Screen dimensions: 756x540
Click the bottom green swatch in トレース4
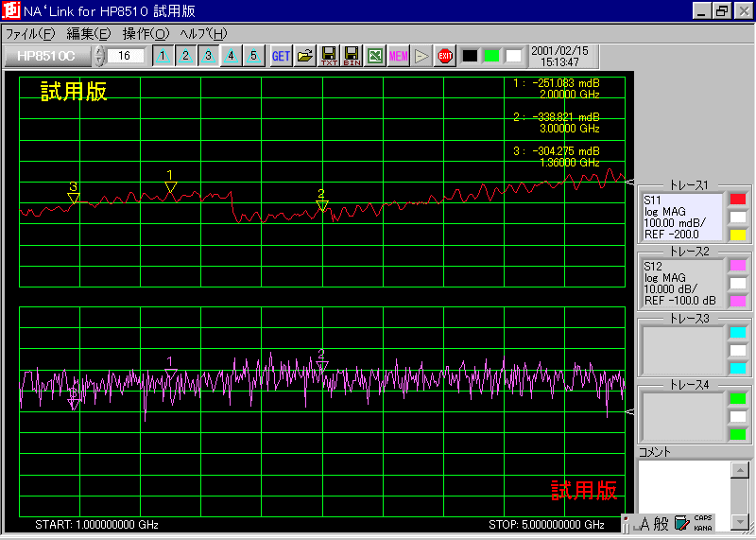[x=738, y=434]
